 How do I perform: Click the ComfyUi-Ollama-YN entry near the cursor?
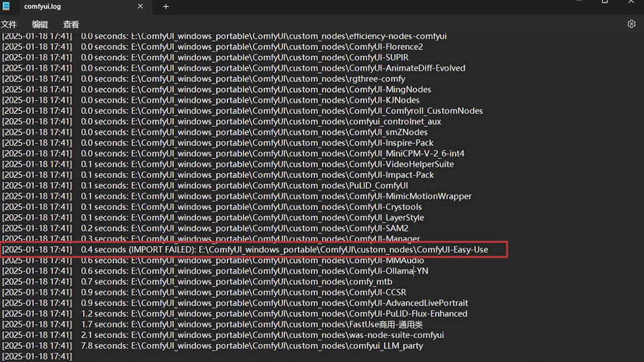tap(258, 271)
